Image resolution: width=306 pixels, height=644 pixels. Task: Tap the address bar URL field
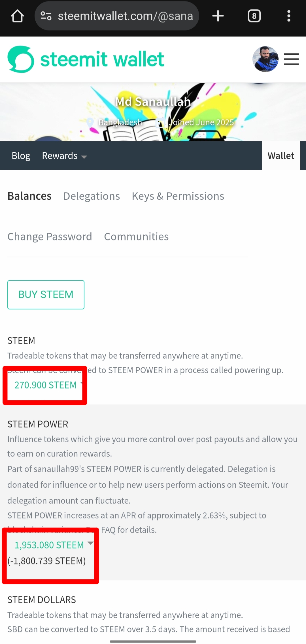tap(125, 16)
